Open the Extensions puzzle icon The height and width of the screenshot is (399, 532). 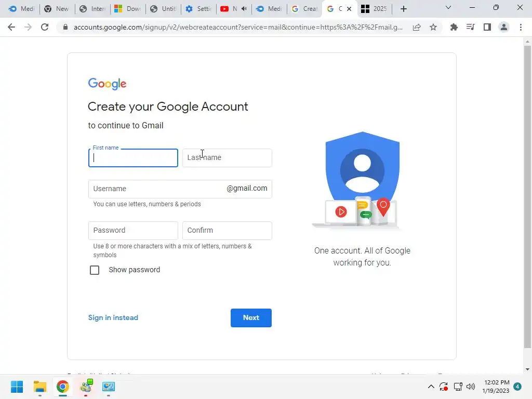pos(454,27)
